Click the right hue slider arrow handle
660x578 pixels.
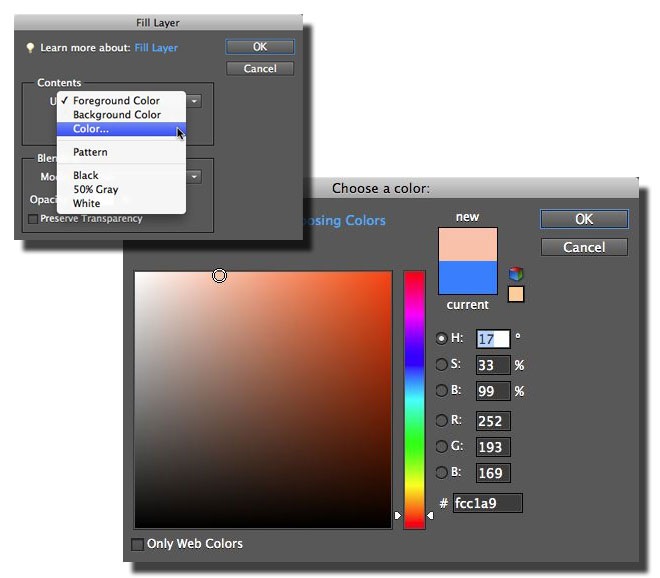click(430, 515)
